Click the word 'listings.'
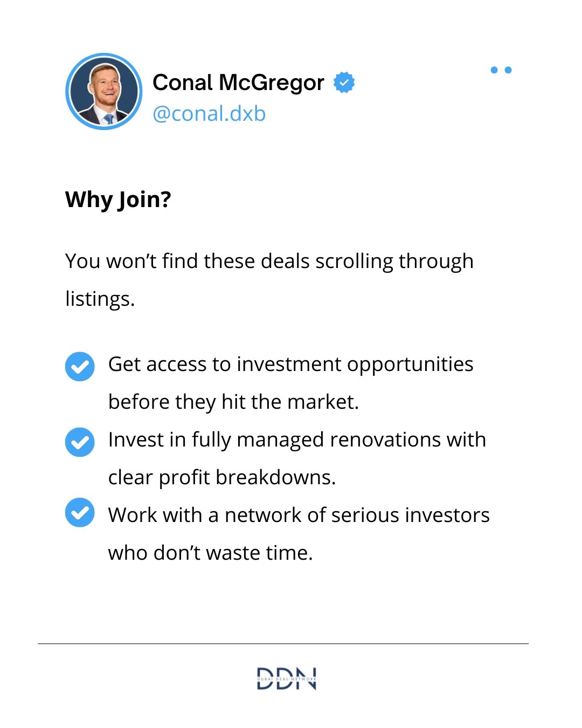The width and height of the screenshot is (582, 728). [100, 299]
